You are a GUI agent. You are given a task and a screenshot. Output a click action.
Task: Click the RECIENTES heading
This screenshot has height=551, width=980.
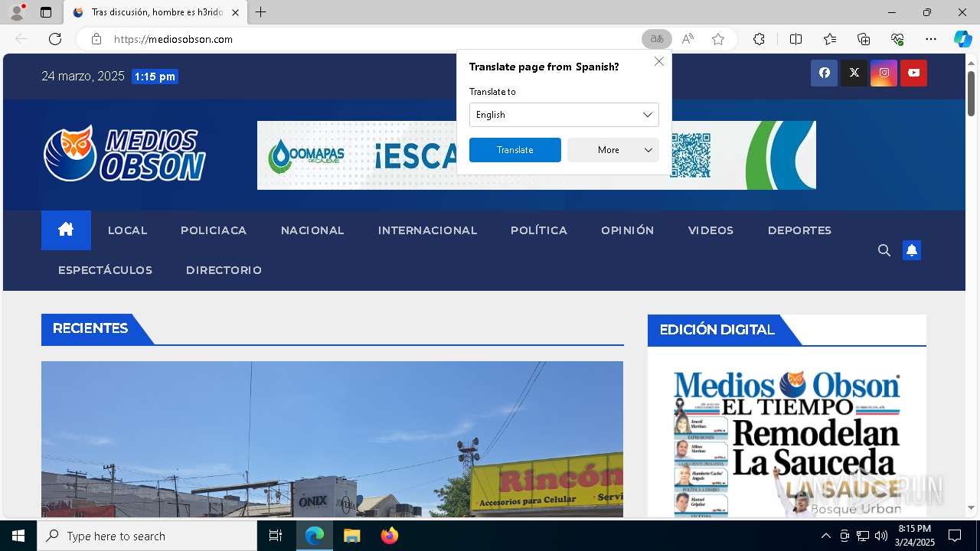[x=90, y=328]
